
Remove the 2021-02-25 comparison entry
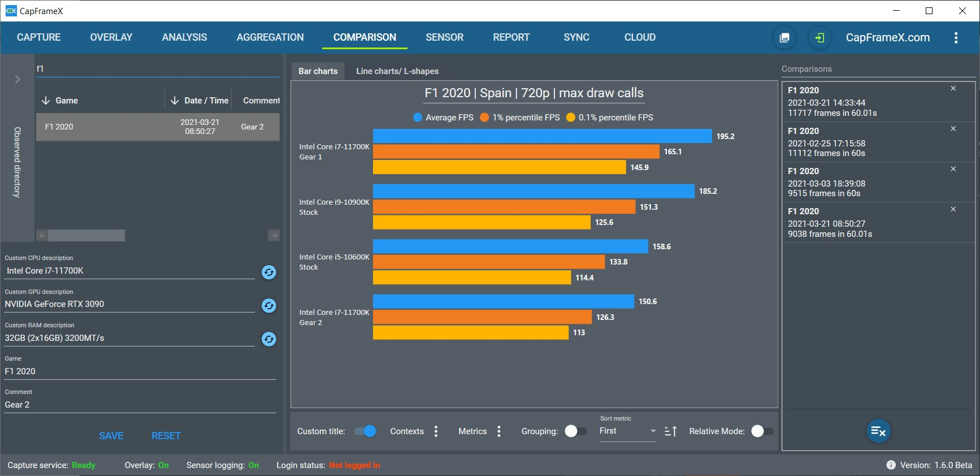coord(953,129)
